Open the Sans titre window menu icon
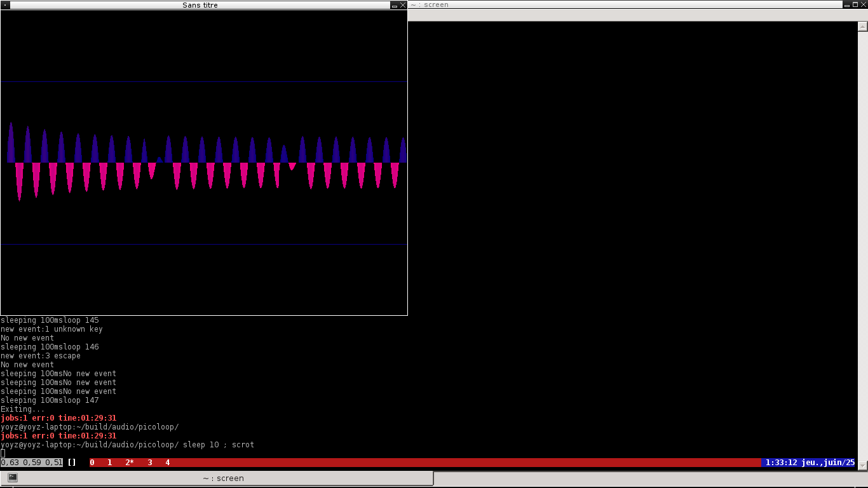Image resolution: width=868 pixels, height=488 pixels. coord(5,5)
